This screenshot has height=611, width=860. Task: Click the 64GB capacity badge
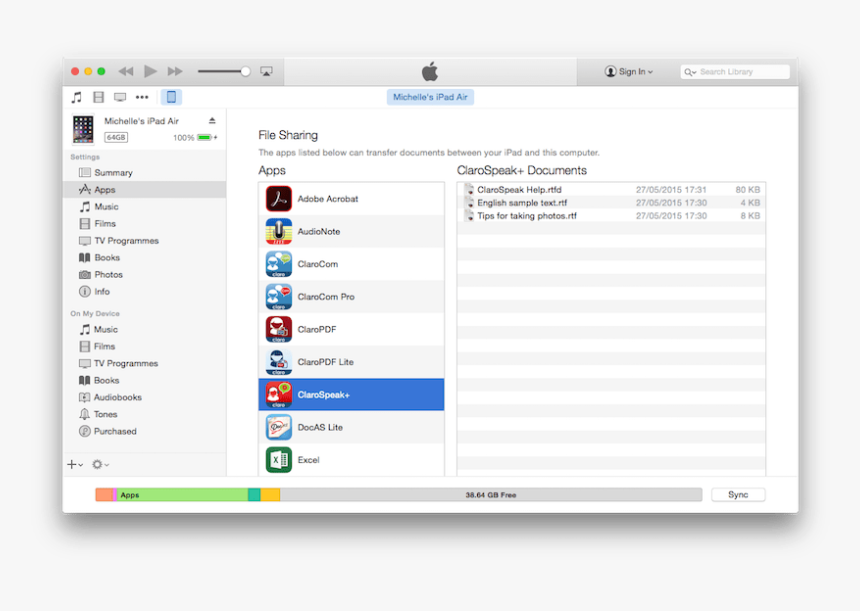coord(116,137)
